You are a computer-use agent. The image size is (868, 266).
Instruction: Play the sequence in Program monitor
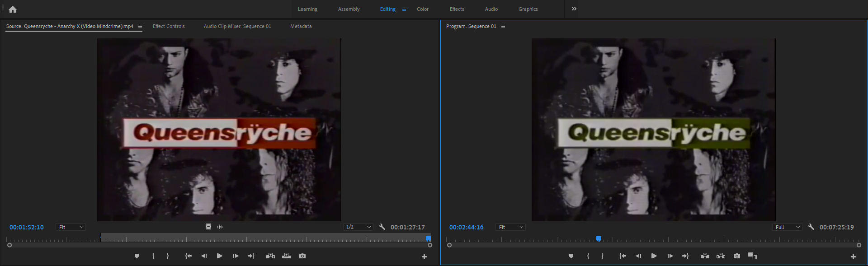(x=654, y=256)
